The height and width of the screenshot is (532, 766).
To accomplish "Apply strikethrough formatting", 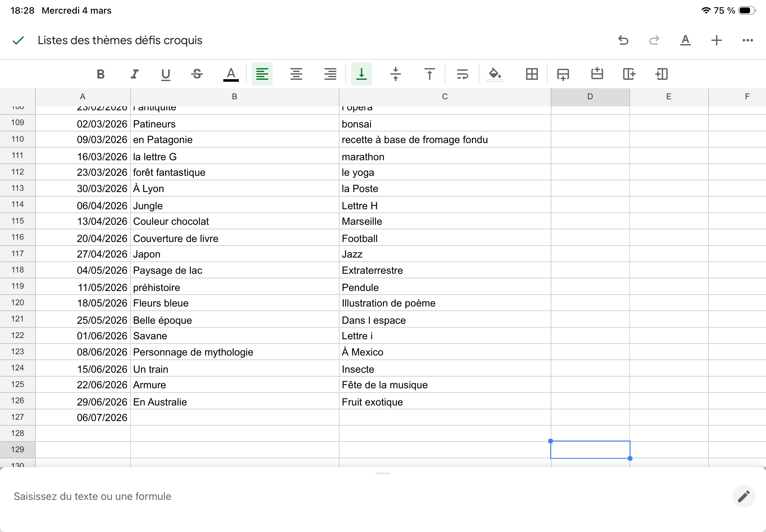I will (197, 74).
